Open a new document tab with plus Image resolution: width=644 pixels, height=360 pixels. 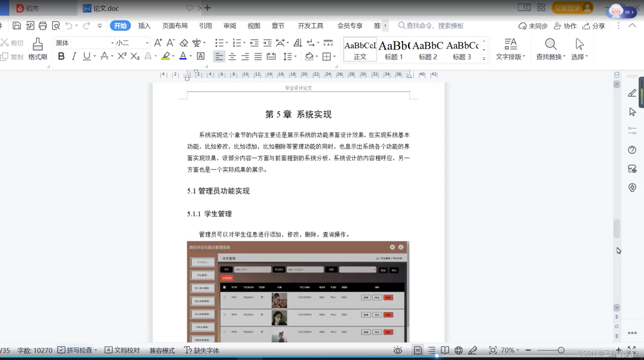click(x=207, y=8)
